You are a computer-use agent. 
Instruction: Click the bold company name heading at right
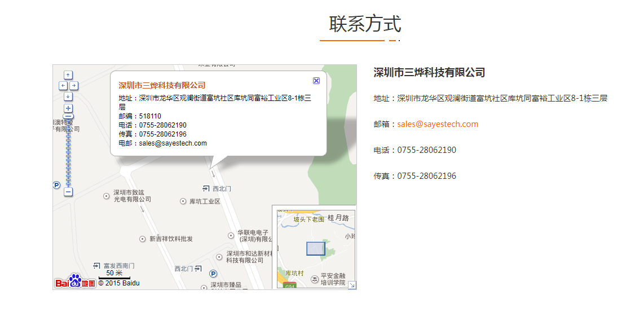(x=429, y=72)
